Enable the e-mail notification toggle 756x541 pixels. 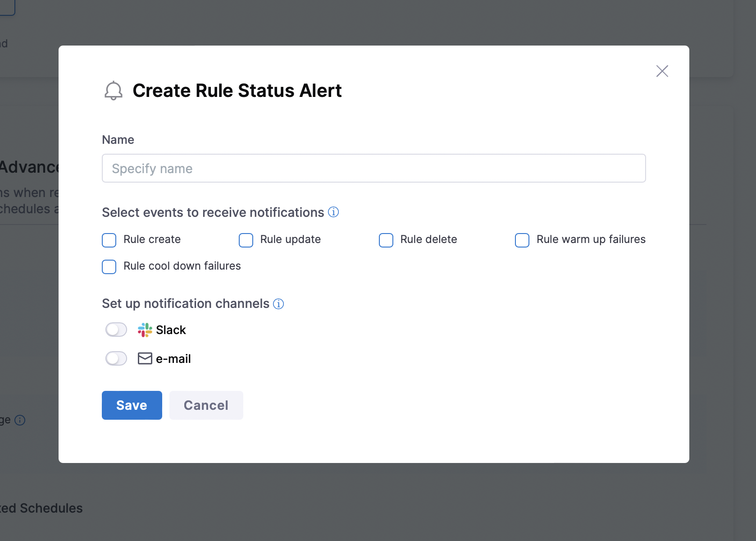point(116,359)
